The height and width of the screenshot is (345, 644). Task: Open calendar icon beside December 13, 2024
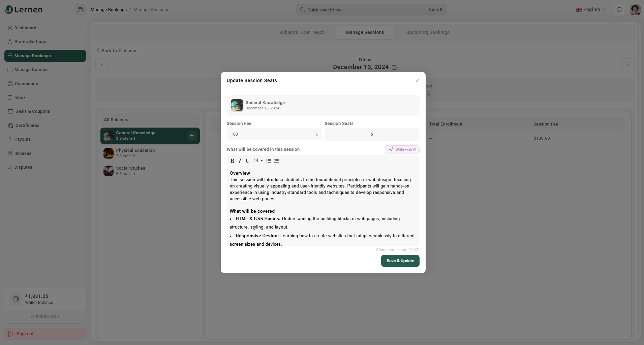point(394,67)
